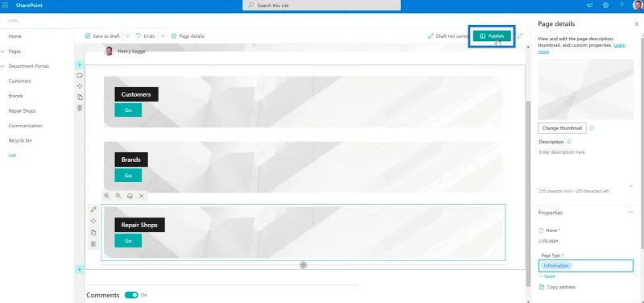
Task: Click the expand to full screen arrows icon
Action: pyautogui.click(x=520, y=36)
